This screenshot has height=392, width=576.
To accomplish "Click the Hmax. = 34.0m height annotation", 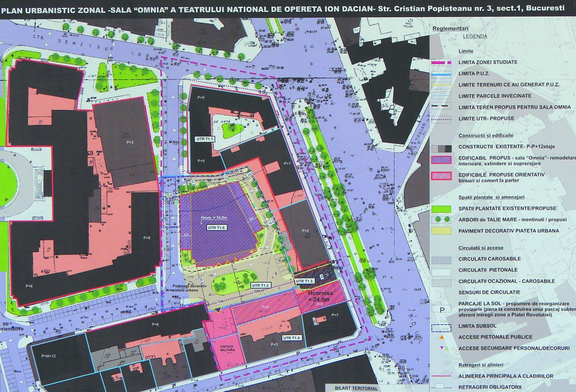I will pos(214,219).
